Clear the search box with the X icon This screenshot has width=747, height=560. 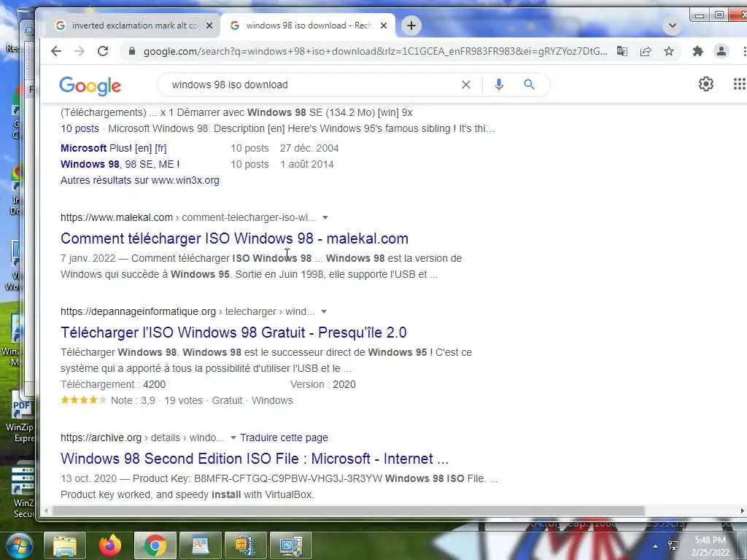pyautogui.click(x=466, y=85)
